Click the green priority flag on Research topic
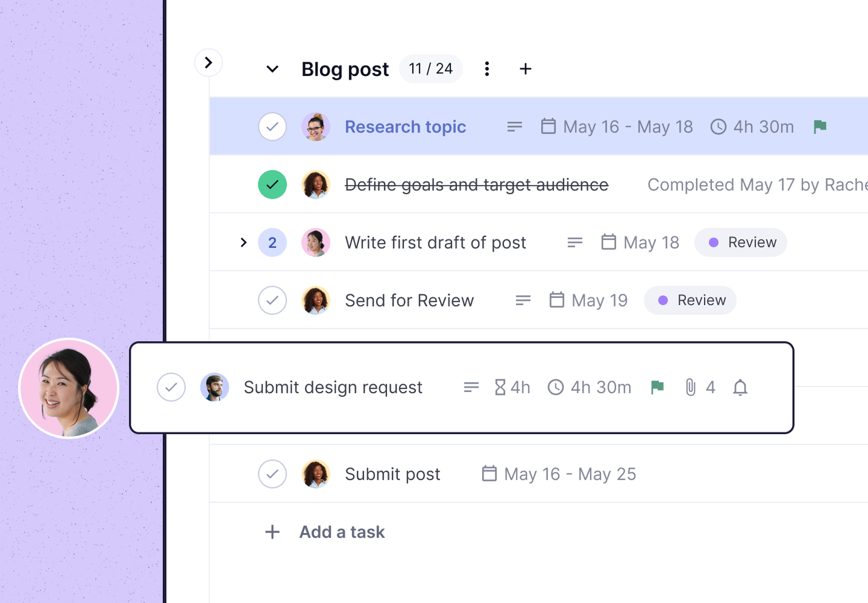The width and height of the screenshot is (868, 603). tap(819, 126)
